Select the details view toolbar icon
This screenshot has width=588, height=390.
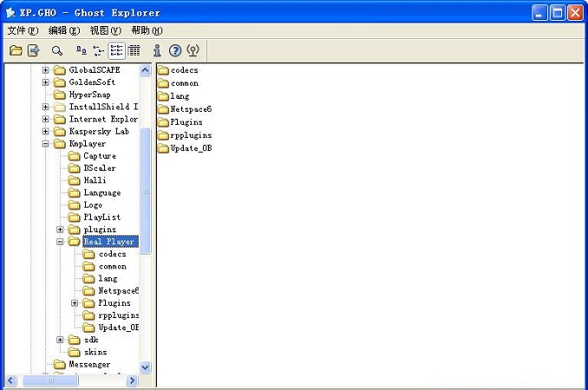pos(134,50)
